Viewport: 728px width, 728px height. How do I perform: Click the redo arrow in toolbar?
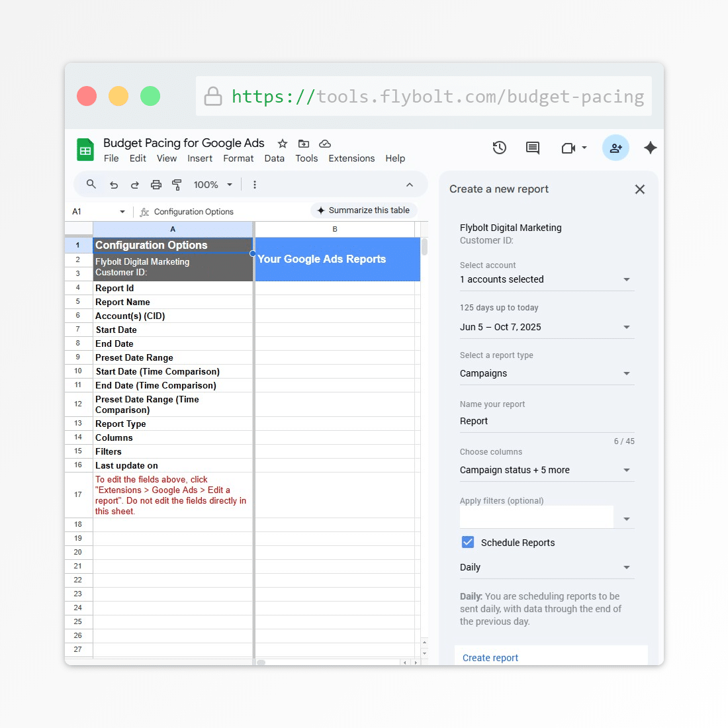click(x=135, y=185)
